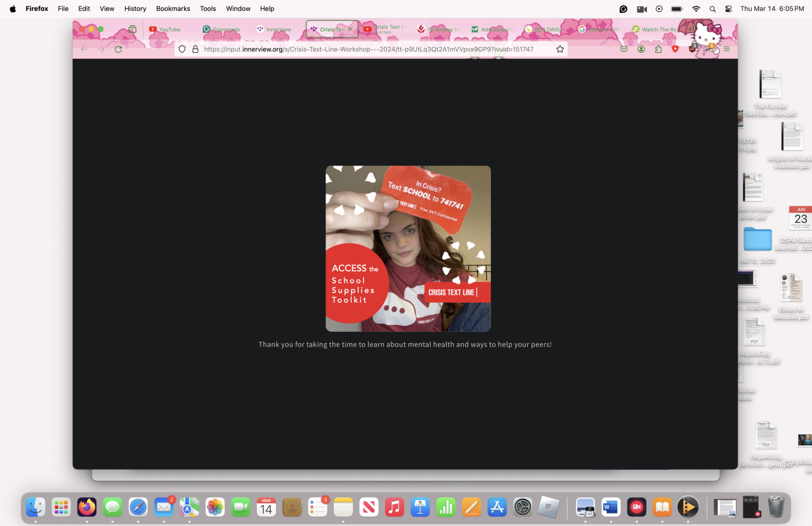Close the active Crisis Text tab
This screenshot has height=526, width=812.
[x=350, y=29]
